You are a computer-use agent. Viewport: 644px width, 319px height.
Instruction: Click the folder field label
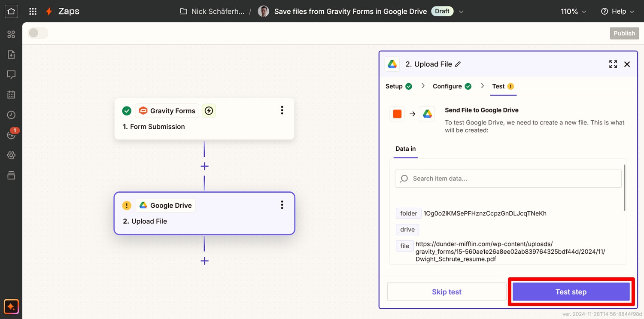pyautogui.click(x=409, y=213)
